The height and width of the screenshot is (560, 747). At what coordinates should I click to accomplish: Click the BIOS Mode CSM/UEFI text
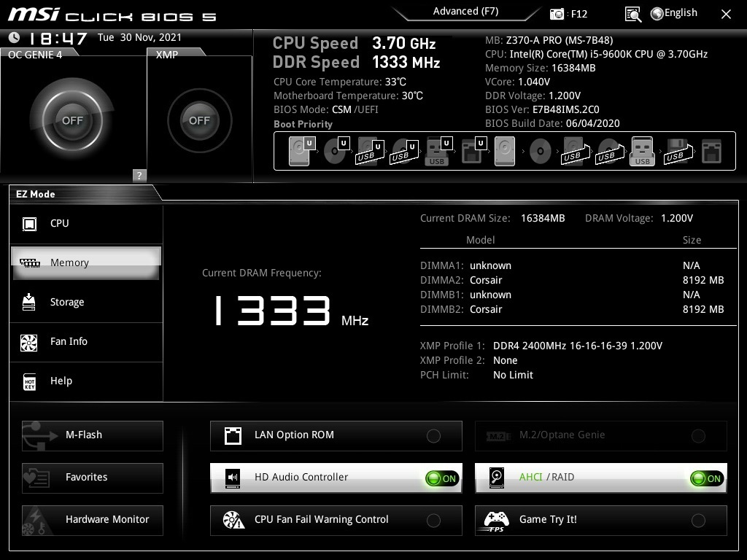(326, 110)
